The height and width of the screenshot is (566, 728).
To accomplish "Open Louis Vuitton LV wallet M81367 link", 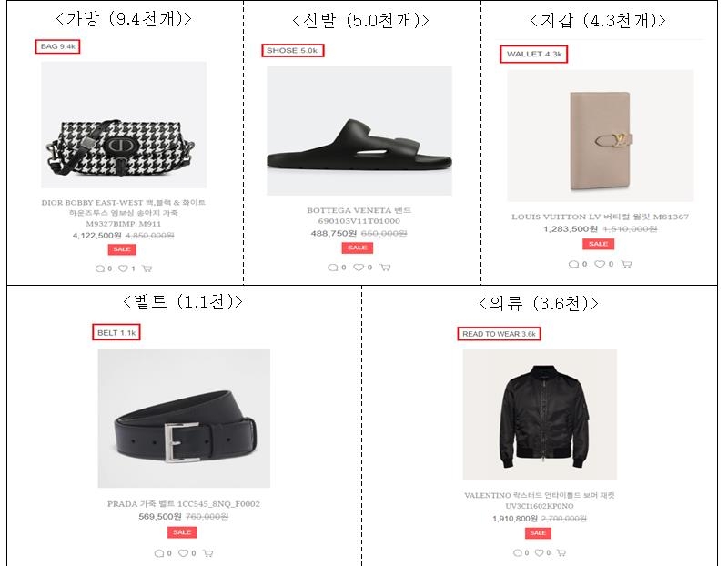I will pos(600,217).
